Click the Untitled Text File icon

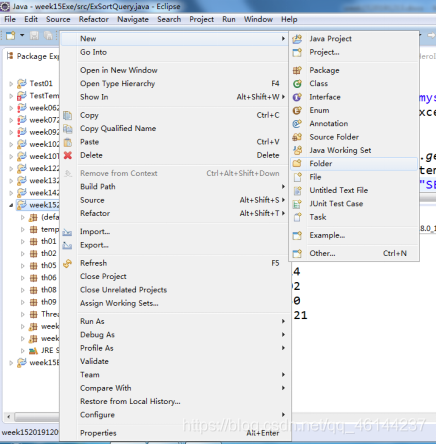(x=297, y=190)
